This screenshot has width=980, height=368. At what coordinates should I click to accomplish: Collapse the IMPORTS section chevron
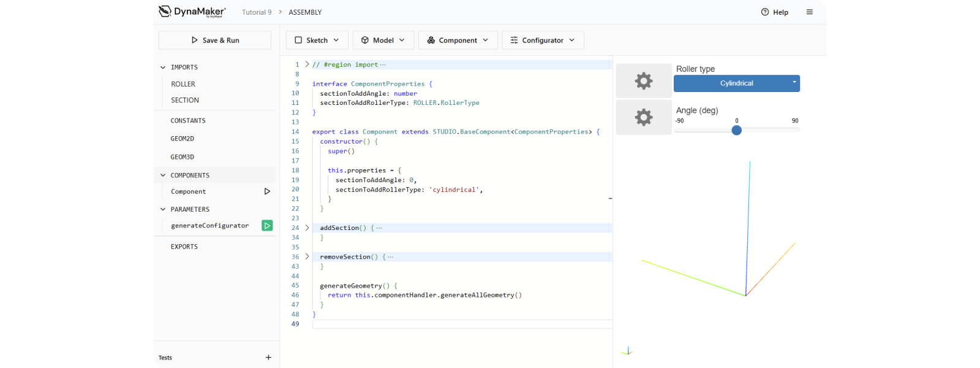click(163, 67)
